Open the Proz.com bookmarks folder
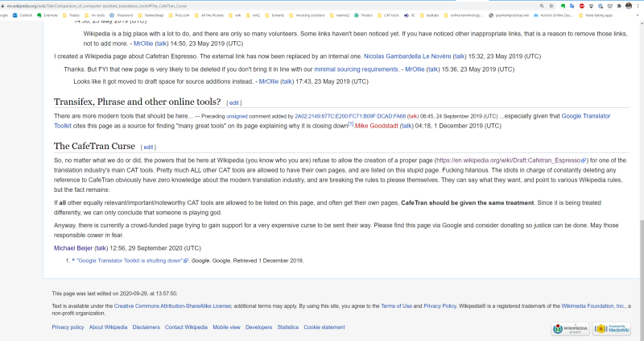 pos(179,15)
